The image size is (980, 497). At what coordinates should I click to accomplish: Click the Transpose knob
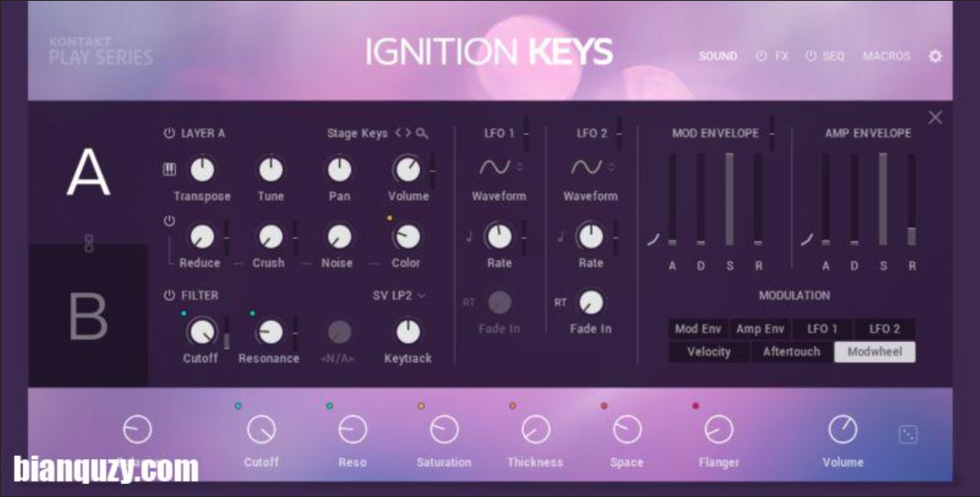pyautogui.click(x=202, y=169)
